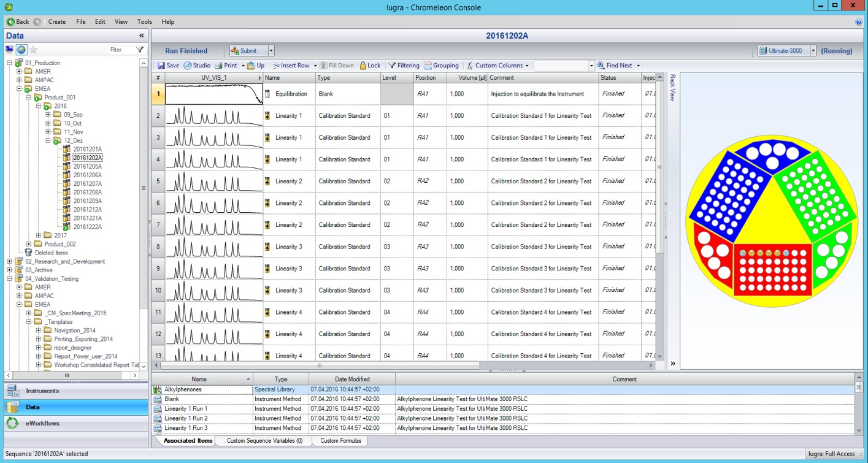The width and height of the screenshot is (868, 463).
Task: Open Studio from the toolbar
Action: [197, 66]
